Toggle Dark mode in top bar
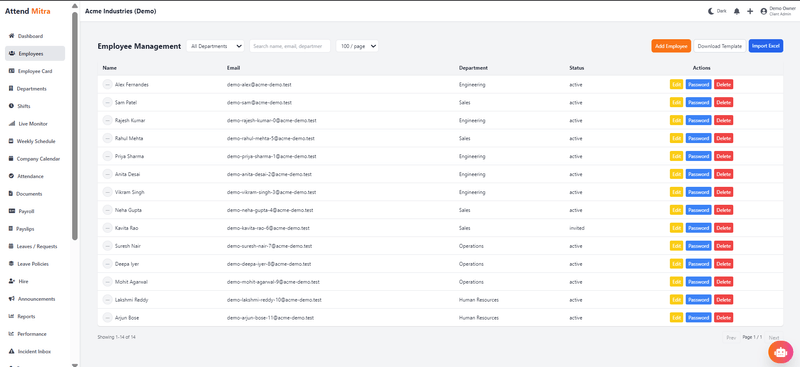 coord(717,11)
